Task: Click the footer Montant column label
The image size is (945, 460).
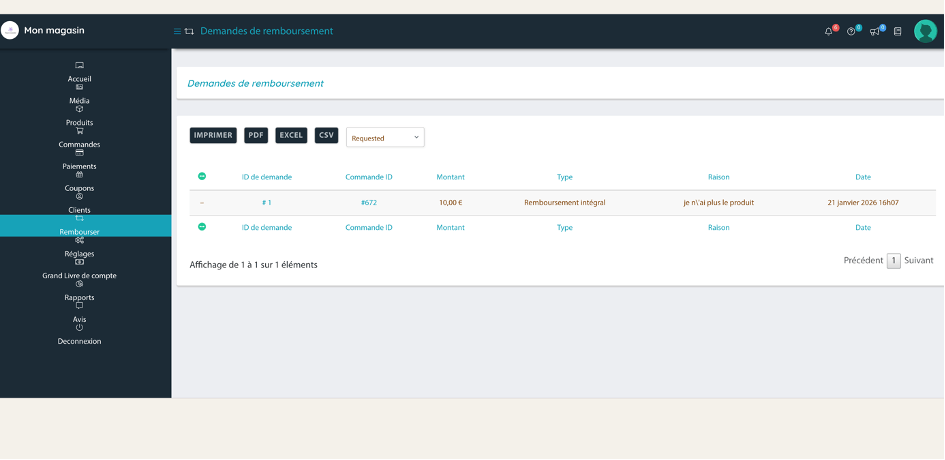Action: pyautogui.click(x=450, y=228)
